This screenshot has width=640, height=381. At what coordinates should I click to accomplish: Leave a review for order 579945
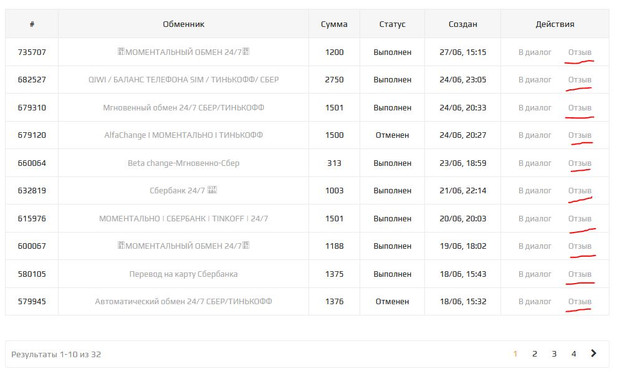pyautogui.click(x=580, y=302)
